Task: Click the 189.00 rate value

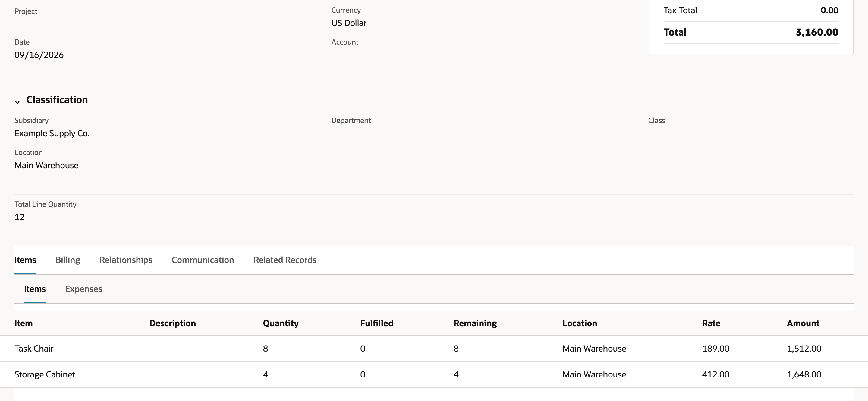Action: pos(716,349)
